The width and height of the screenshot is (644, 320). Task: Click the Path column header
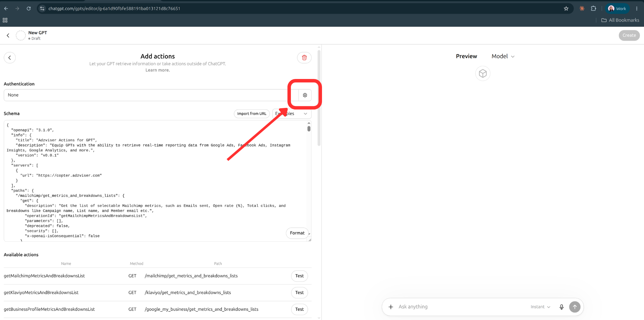tap(218, 264)
